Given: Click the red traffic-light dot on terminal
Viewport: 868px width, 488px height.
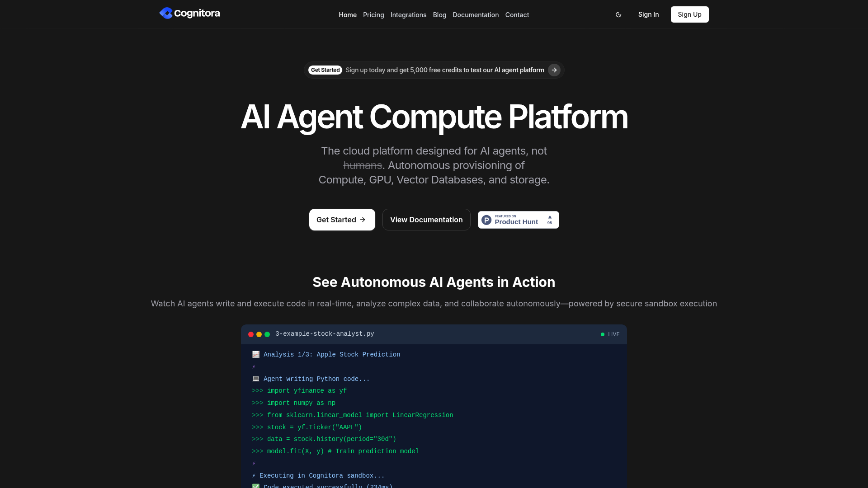Looking at the screenshot, I should point(251,334).
